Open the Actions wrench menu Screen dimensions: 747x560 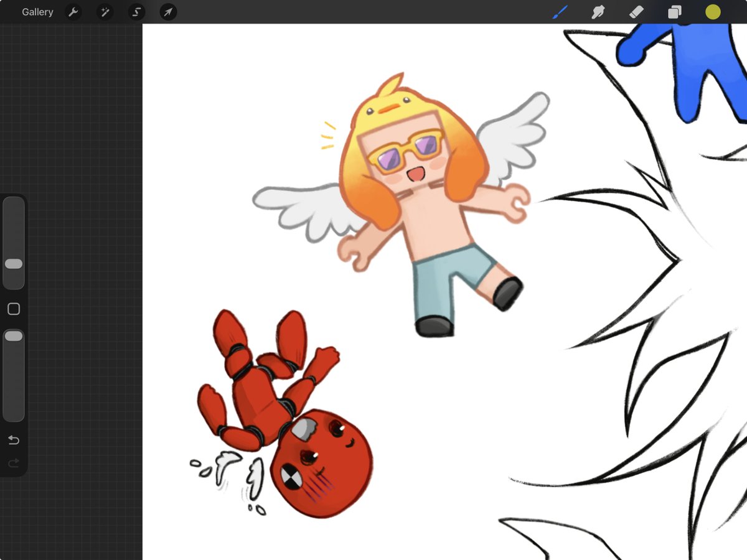click(x=73, y=12)
